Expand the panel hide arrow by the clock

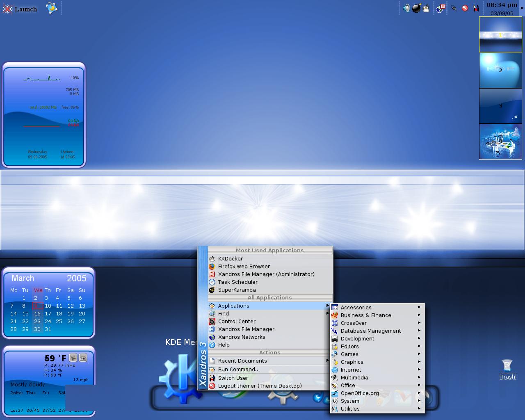522,8
